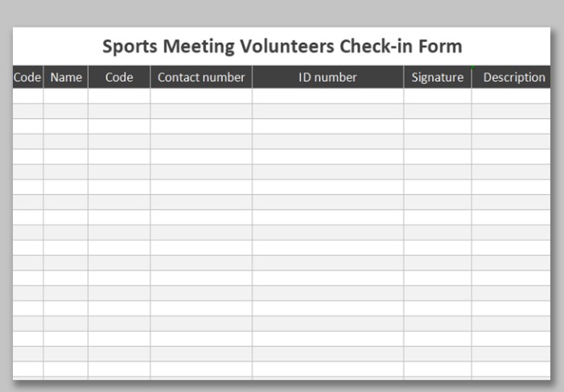Screen dimensions: 564x392
Task: Click second empty cell under ID number
Action: click(x=327, y=111)
